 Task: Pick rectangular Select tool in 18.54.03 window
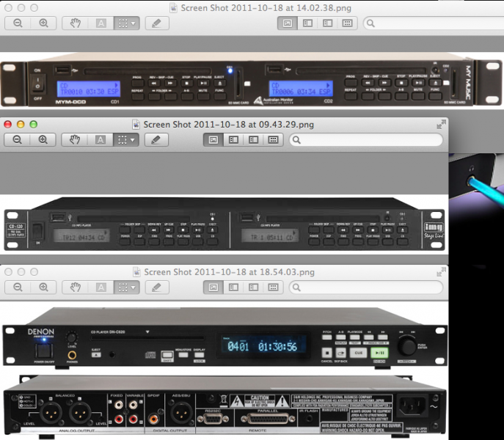(122, 287)
